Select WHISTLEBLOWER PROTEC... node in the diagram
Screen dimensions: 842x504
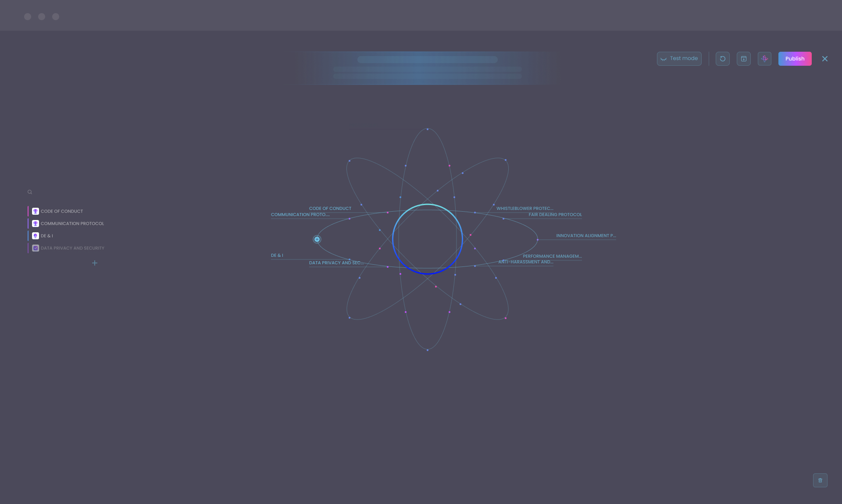(x=524, y=209)
